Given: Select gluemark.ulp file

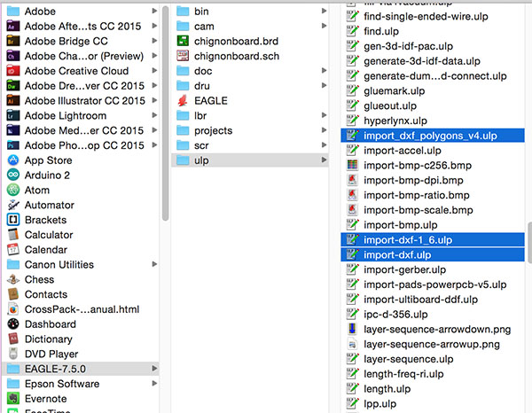Looking at the screenshot, I should pyautogui.click(x=433, y=91).
